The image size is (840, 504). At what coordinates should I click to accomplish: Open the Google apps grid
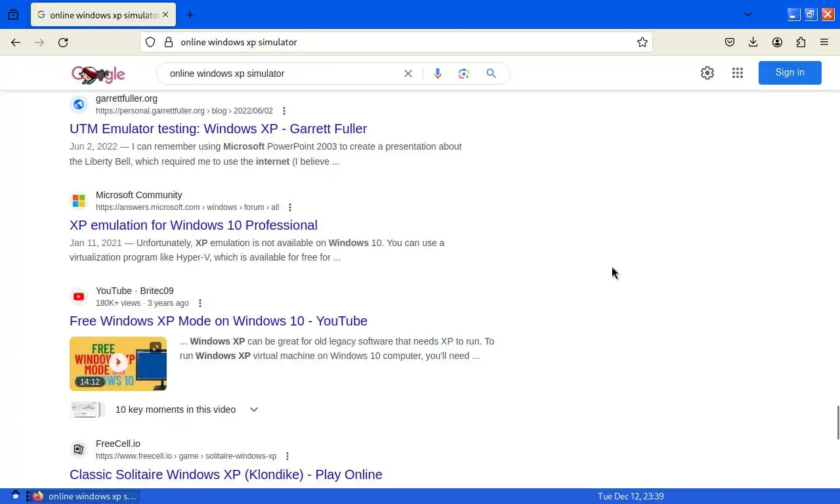click(738, 73)
